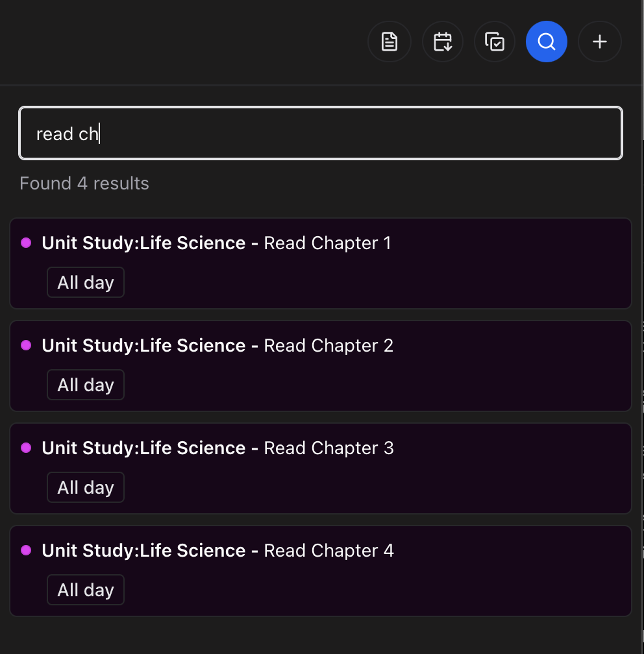Open the Read Chapter 3 event
644x654 pixels.
tap(328, 448)
